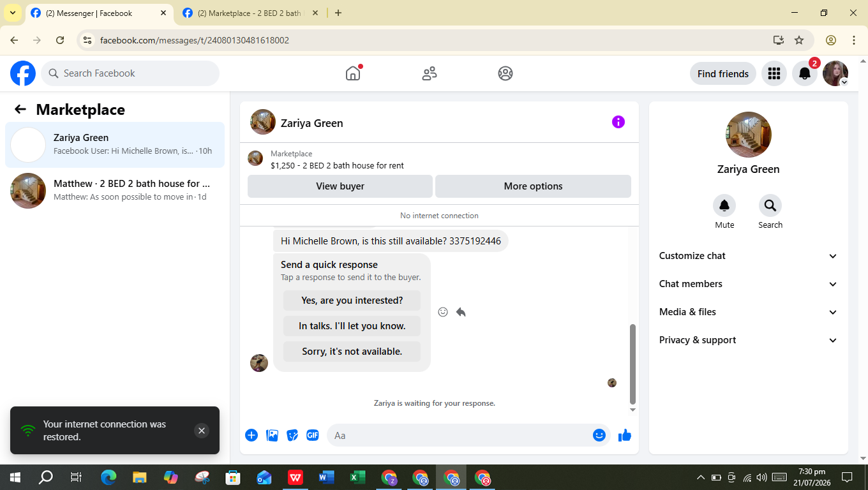Open the Facebook Home feed icon
This screenshot has height=490, width=868.
353,73
